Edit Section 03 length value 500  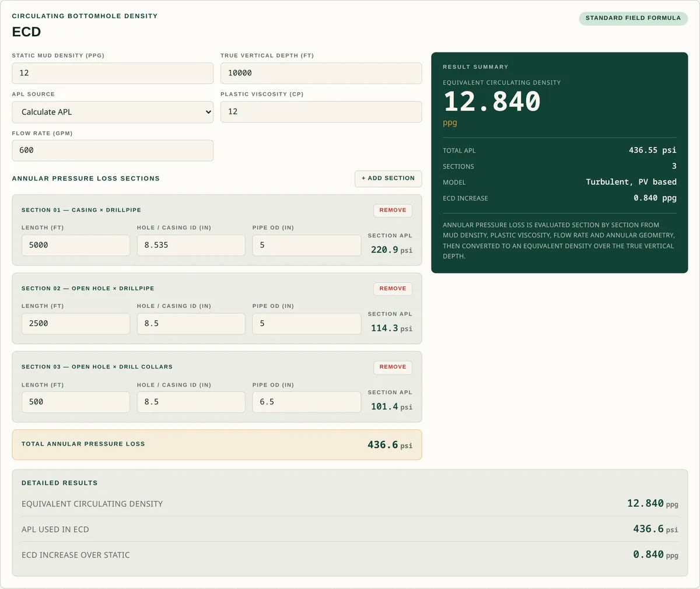pyautogui.click(x=76, y=402)
